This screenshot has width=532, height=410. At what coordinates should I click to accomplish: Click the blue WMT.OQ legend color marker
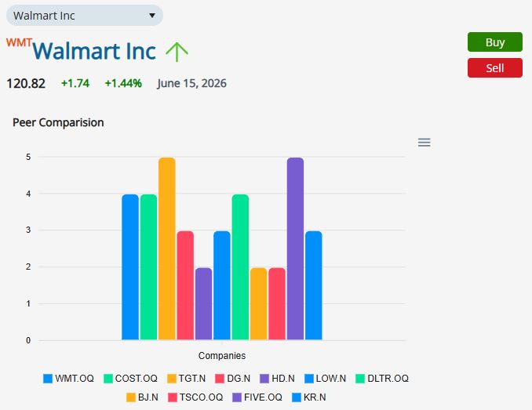click(x=48, y=379)
